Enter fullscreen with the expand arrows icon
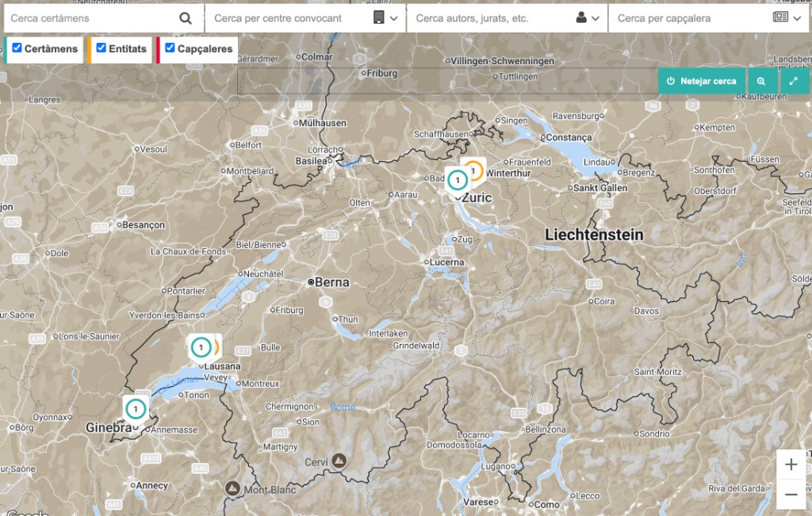The width and height of the screenshot is (812, 516). pyautogui.click(x=794, y=80)
